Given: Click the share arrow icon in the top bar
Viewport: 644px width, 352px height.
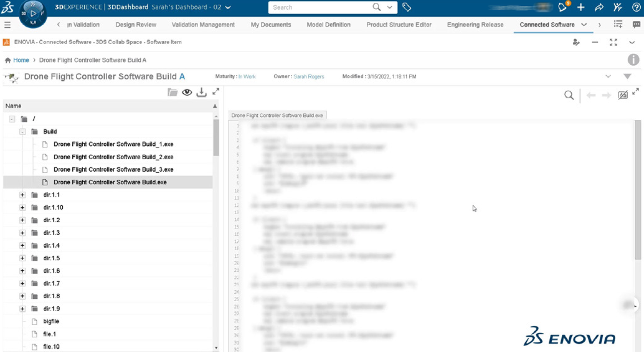Looking at the screenshot, I should [x=599, y=7].
